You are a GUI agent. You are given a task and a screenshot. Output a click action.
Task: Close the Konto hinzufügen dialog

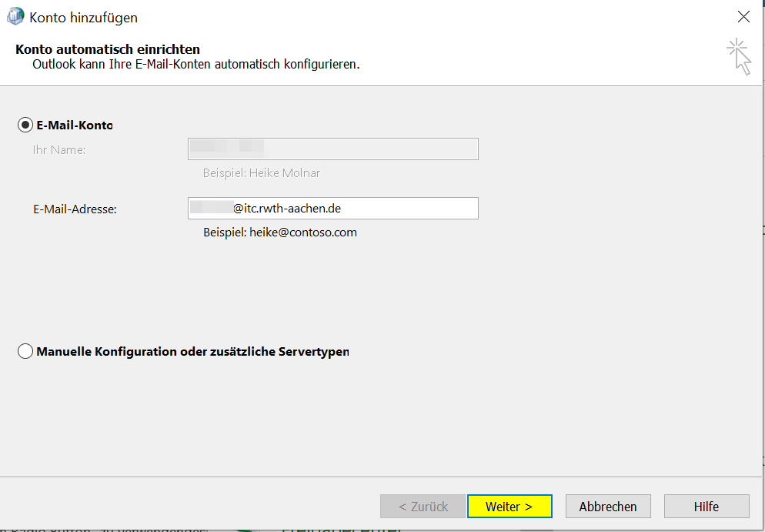[743, 16]
